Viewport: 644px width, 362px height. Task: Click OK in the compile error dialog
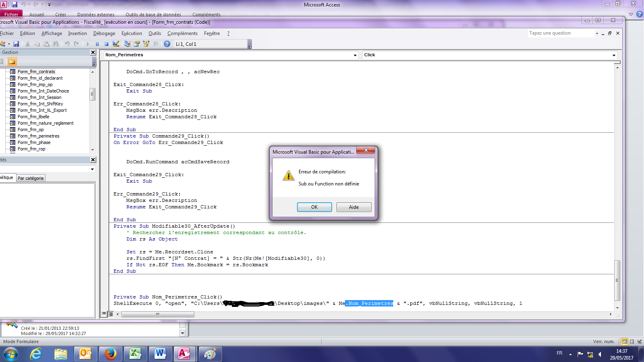pyautogui.click(x=314, y=207)
